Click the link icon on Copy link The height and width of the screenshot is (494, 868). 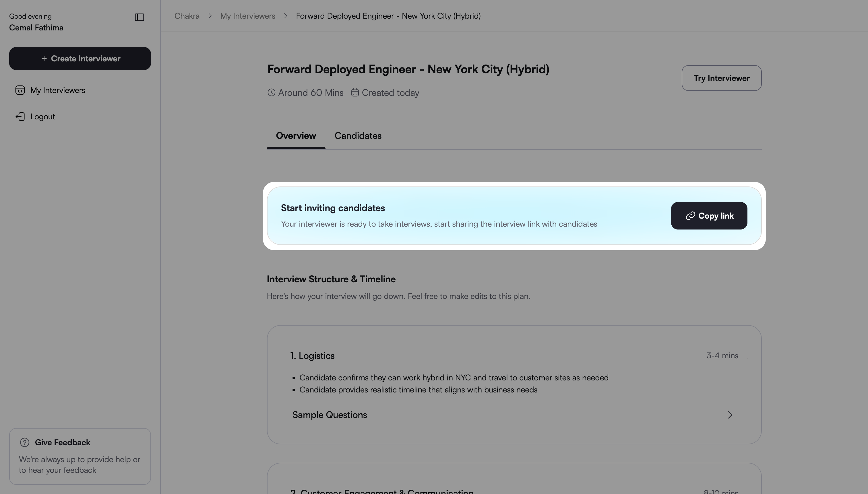[x=690, y=216]
